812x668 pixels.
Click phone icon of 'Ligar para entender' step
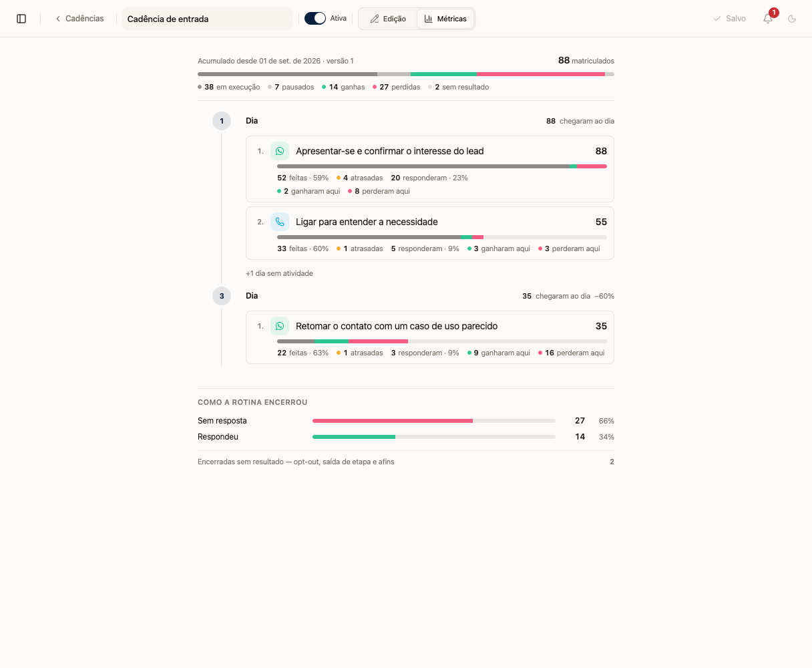coord(280,222)
